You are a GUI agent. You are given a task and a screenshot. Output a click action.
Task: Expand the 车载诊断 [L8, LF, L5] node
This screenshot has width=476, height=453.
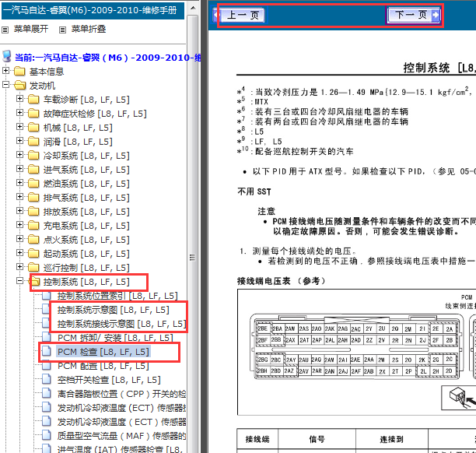click(x=19, y=98)
